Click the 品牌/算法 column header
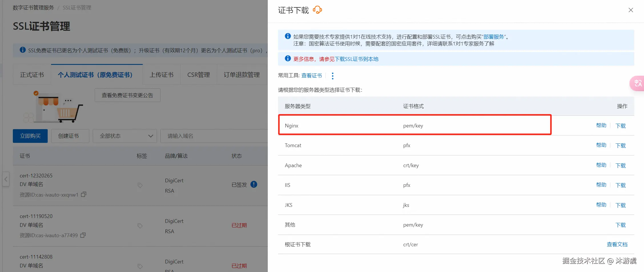This screenshot has height=272, width=644. click(176, 156)
